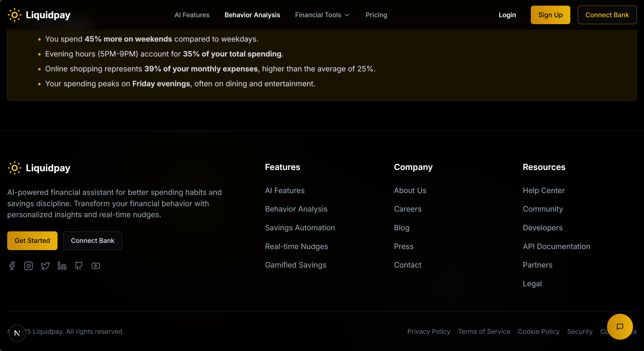Click Connect Bank button in footer
Viewport: 644px width, 351px height.
(x=92, y=241)
